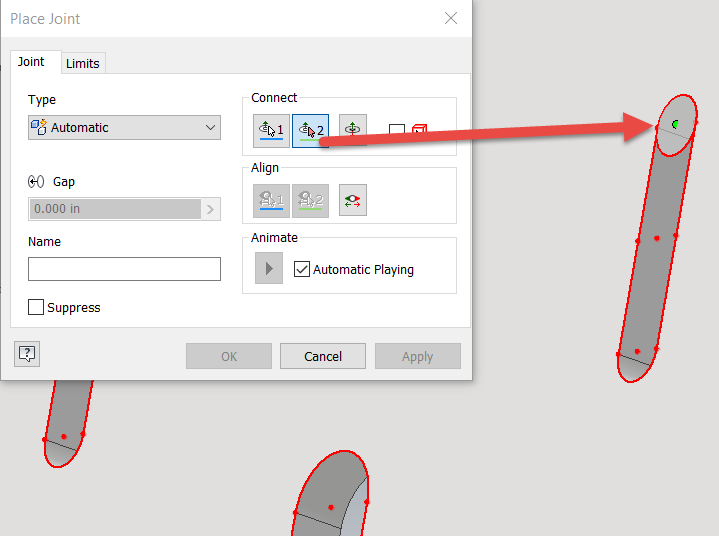The height and width of the screenshot is (536, 719).
Task: Expand the Gap value arrow
Action: tap(210, 209)
